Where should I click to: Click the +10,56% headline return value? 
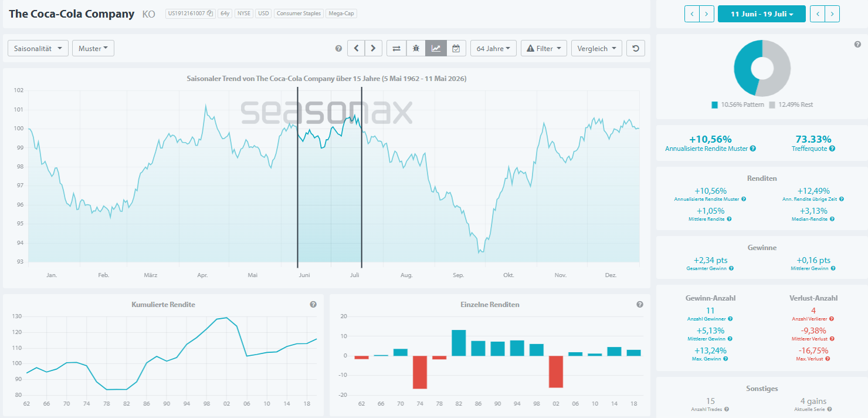[710, 139]
